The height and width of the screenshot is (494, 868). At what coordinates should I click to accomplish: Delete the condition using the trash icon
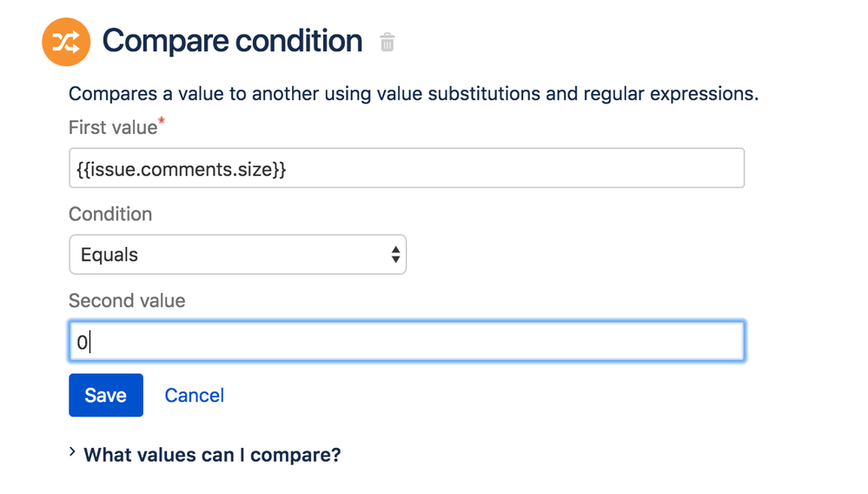click(x=388, y=42)
